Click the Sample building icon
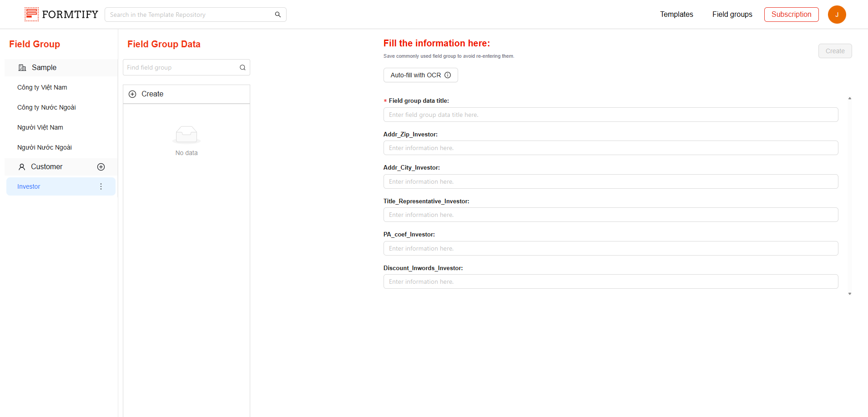The width and height of the screenshot is (868, 417). (x=22, y=68)
